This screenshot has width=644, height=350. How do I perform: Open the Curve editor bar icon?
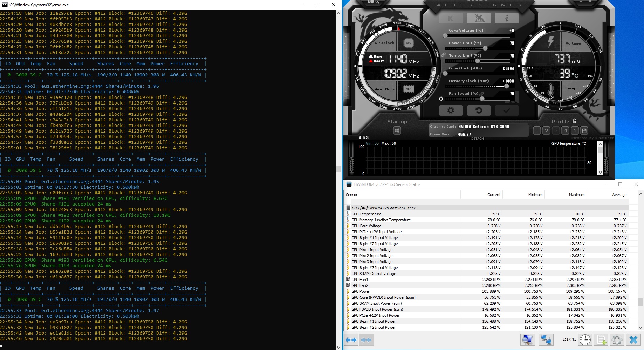444,68
